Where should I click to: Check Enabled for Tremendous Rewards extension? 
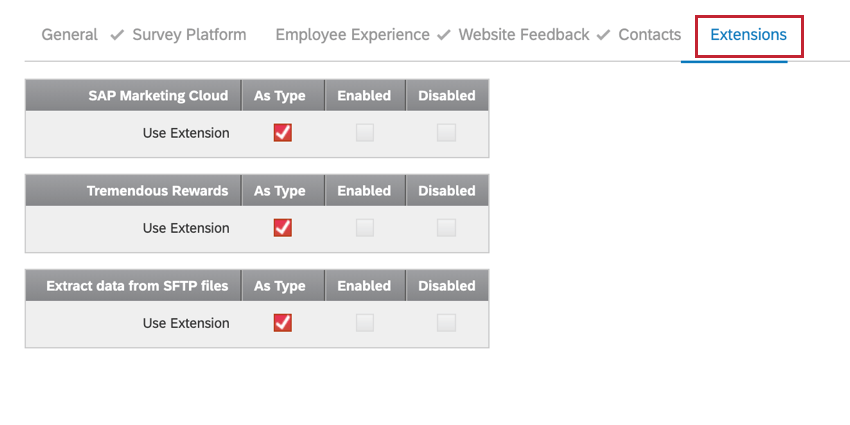pyautogui.click(x=365, y=228)
